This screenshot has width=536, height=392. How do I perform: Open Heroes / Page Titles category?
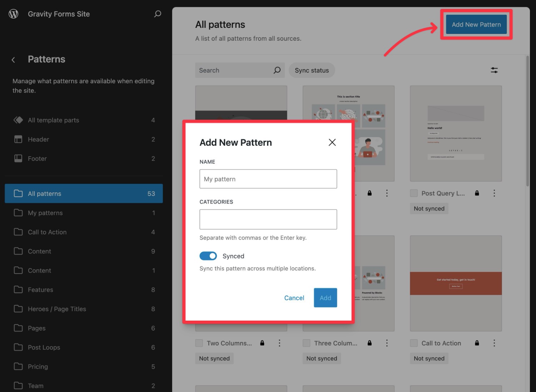tap(84, 309)
